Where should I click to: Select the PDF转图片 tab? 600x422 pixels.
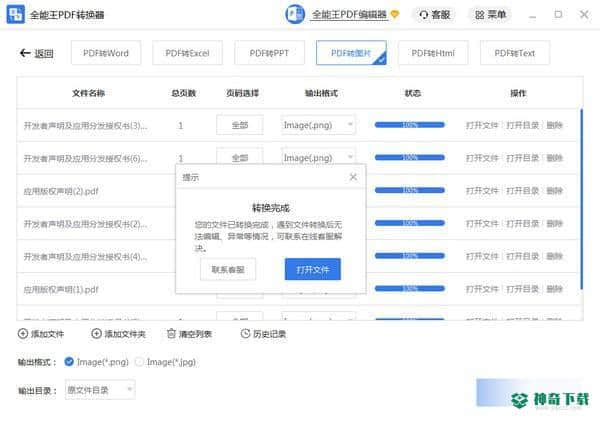pos(351,53)
